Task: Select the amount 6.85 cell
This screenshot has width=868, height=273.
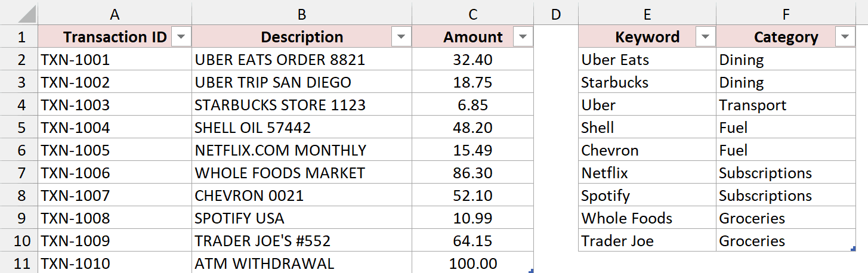Action: click(x=473, y=105)
